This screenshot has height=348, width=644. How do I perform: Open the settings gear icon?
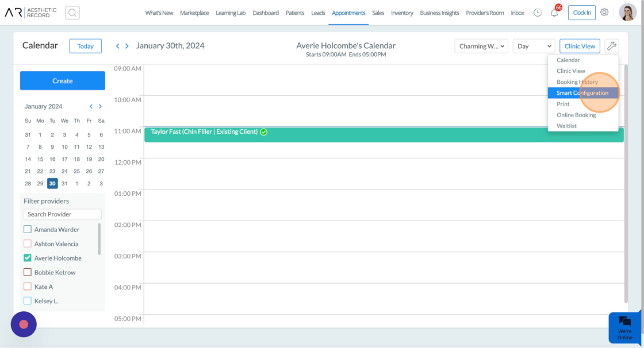point(604,12)
